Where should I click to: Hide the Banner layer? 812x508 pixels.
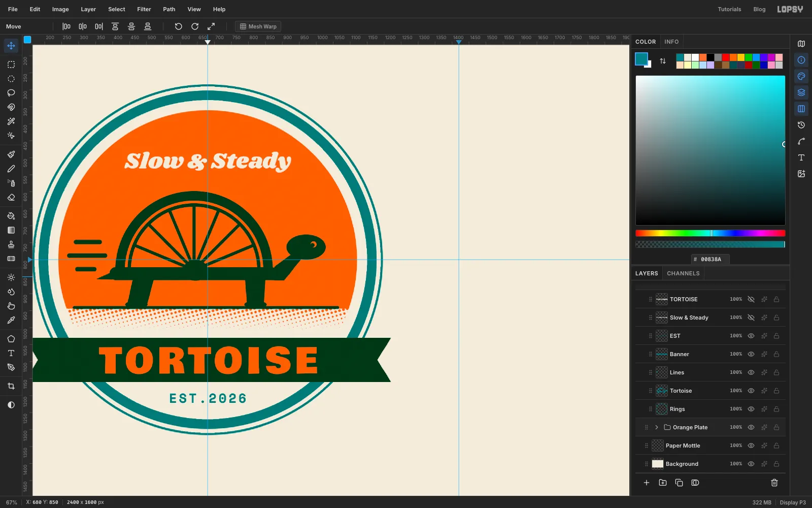coord(751,354)
